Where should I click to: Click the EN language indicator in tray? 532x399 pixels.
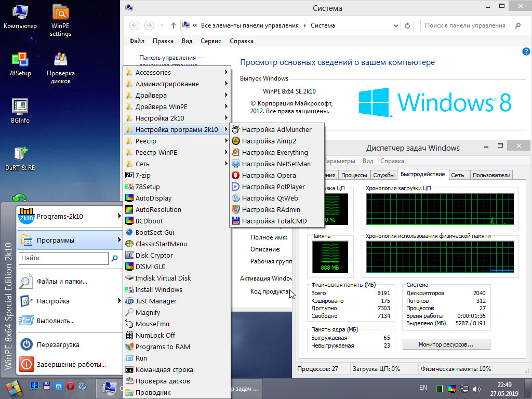423,388
